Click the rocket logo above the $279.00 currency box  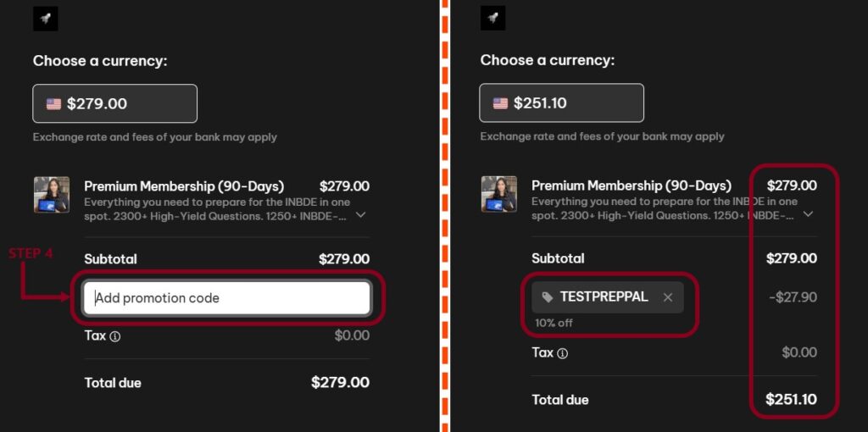tap(45, 19)
